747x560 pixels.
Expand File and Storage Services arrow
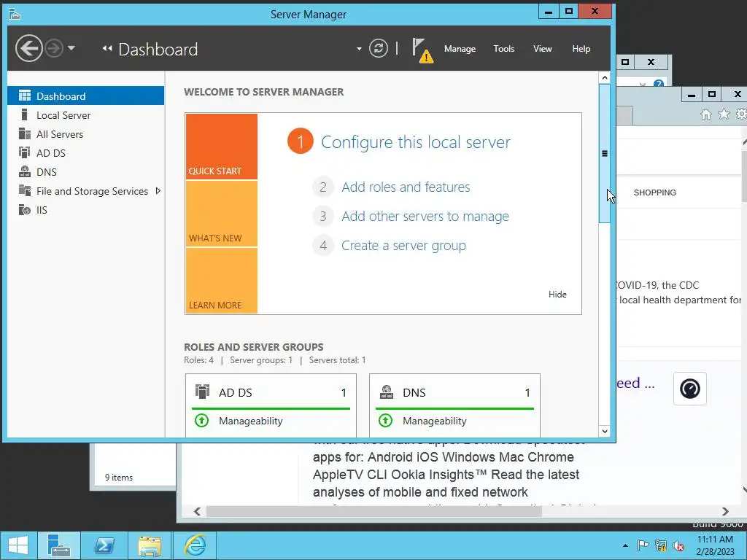158,191
